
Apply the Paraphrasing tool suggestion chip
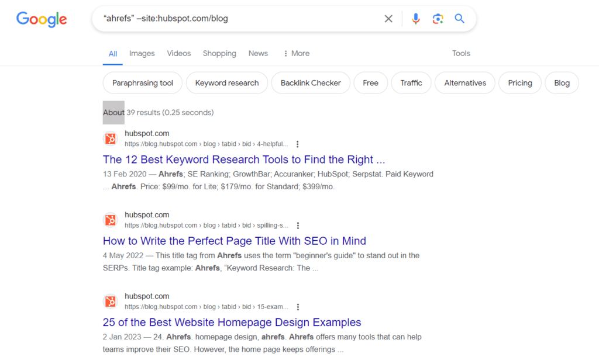pyautogui.click(x=143, y=83)
